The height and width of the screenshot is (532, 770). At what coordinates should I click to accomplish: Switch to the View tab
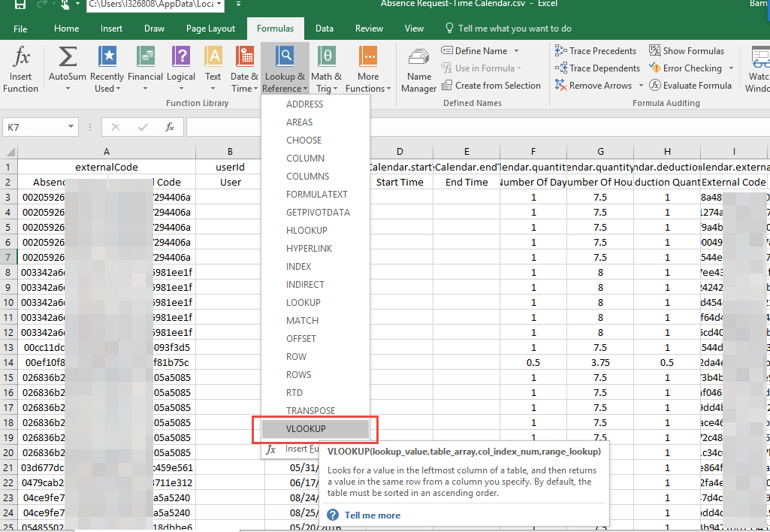414,29
